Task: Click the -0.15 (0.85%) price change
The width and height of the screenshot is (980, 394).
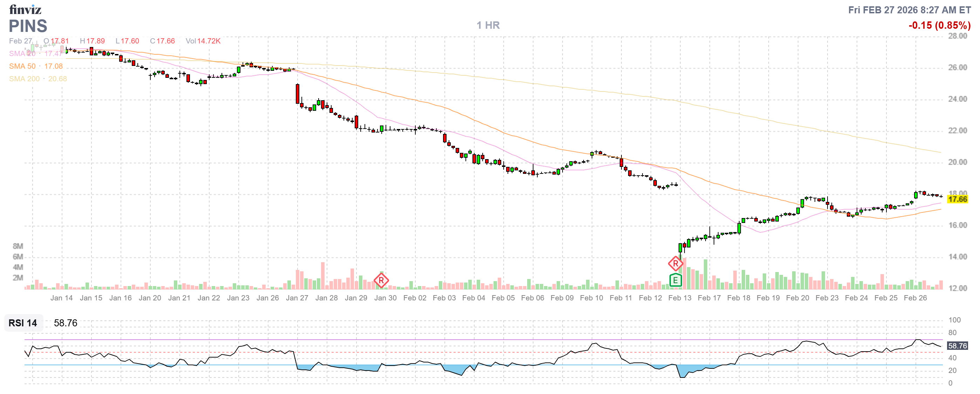Action: [x=939, y=25]
